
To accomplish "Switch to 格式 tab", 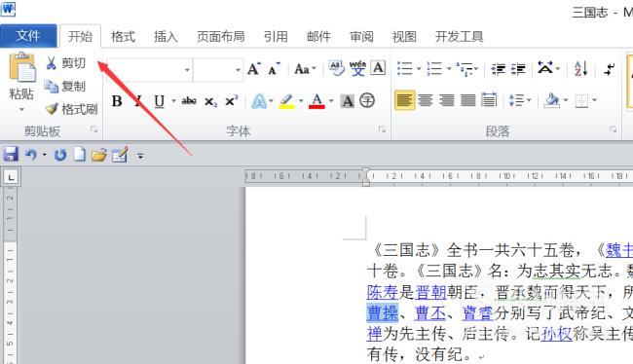I will tap(123, 37).
